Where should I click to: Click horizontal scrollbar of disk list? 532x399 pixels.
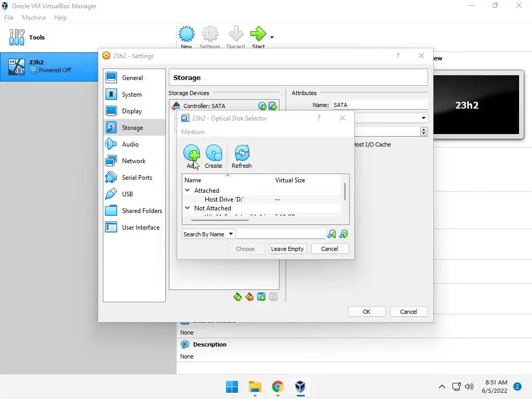220,220
